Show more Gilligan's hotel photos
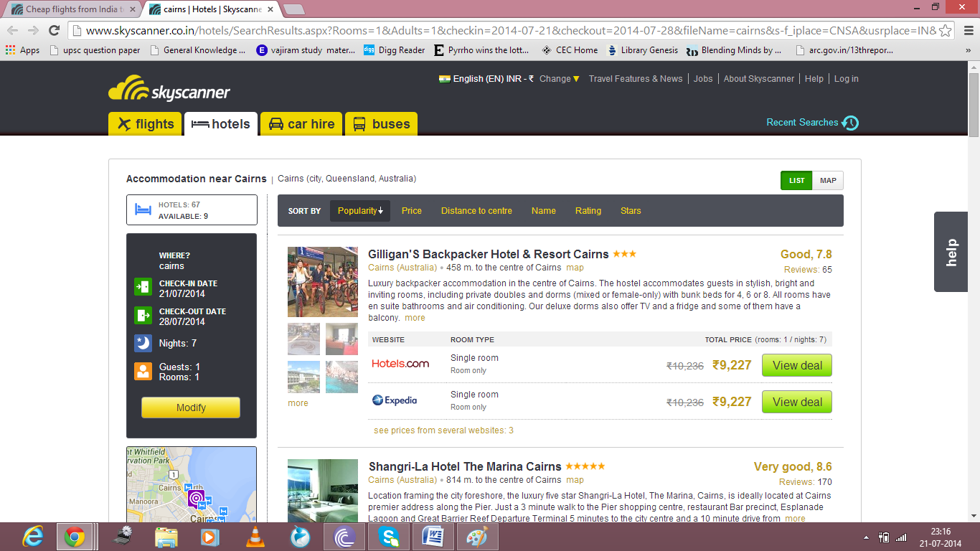980x551 pixels. (298, 403)
